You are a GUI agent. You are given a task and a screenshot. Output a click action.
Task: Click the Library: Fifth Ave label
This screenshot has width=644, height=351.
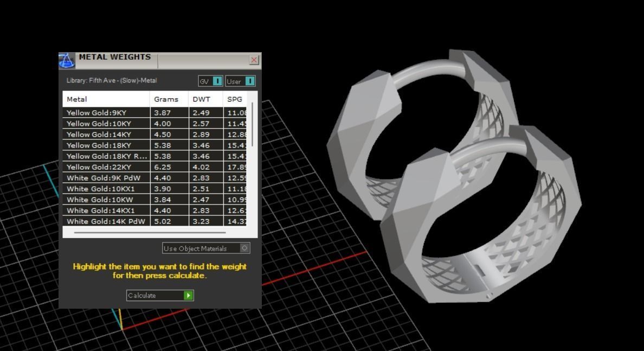coord(112,80)
